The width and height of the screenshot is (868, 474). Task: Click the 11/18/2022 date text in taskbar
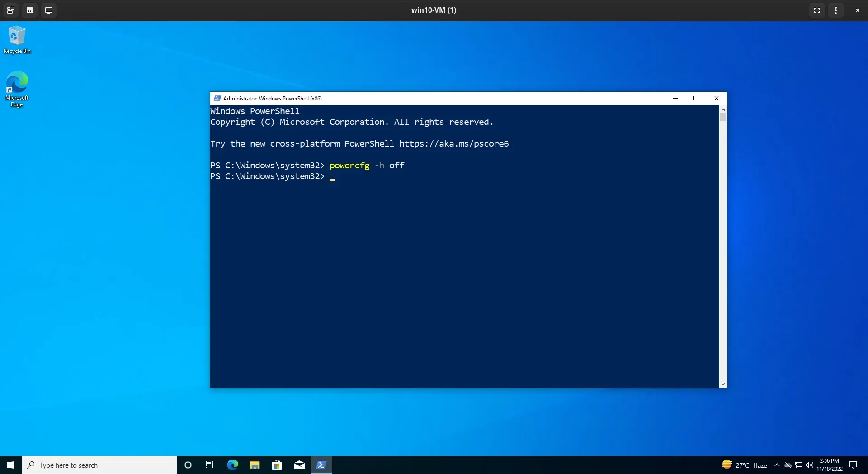pyautogui.click(x=830, y=469)
